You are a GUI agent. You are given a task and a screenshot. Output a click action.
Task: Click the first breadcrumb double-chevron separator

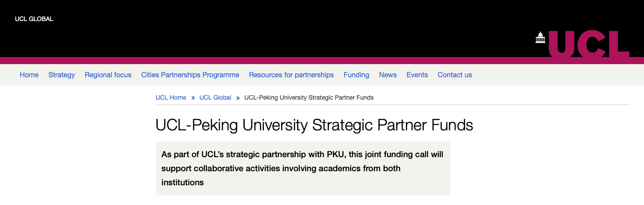coord(193,98)
